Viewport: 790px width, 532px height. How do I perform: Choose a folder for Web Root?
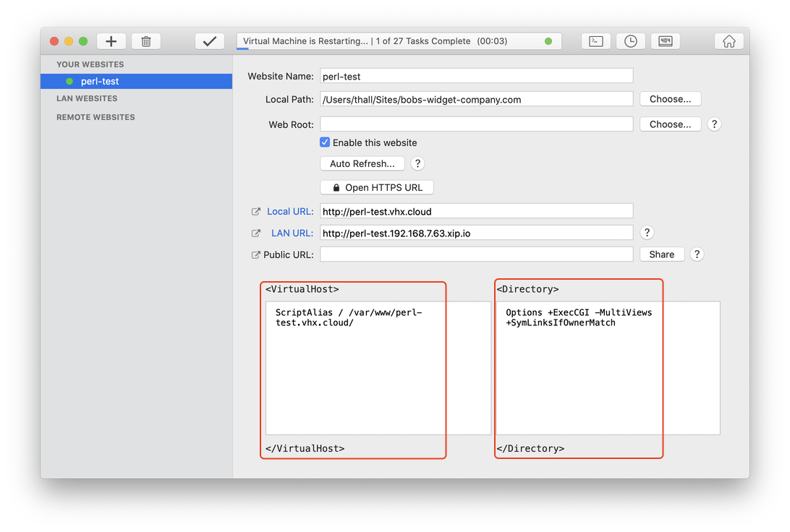pyautogui.click(x=670, y=124)
